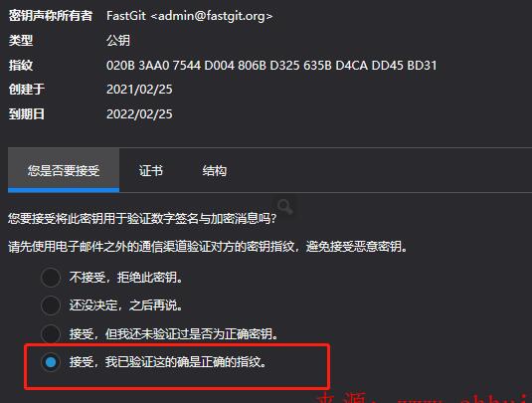Click the 创建于 field label

[27, 90]
